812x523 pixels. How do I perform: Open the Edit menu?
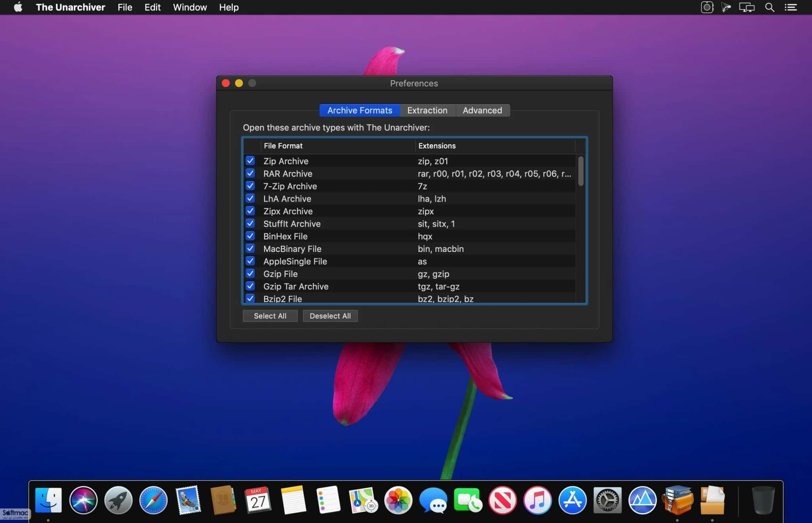pos(153,7)
